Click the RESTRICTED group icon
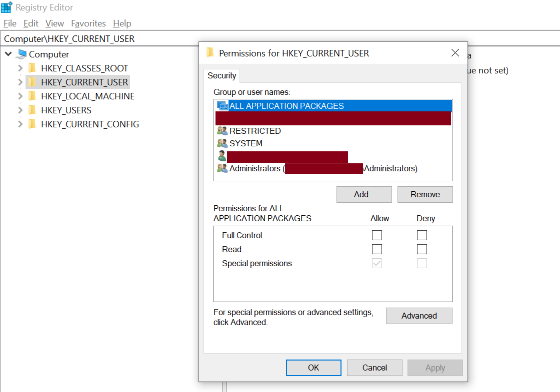Viewport: 560px width, 392px height. pyautogui.click(x=221, y=131)
